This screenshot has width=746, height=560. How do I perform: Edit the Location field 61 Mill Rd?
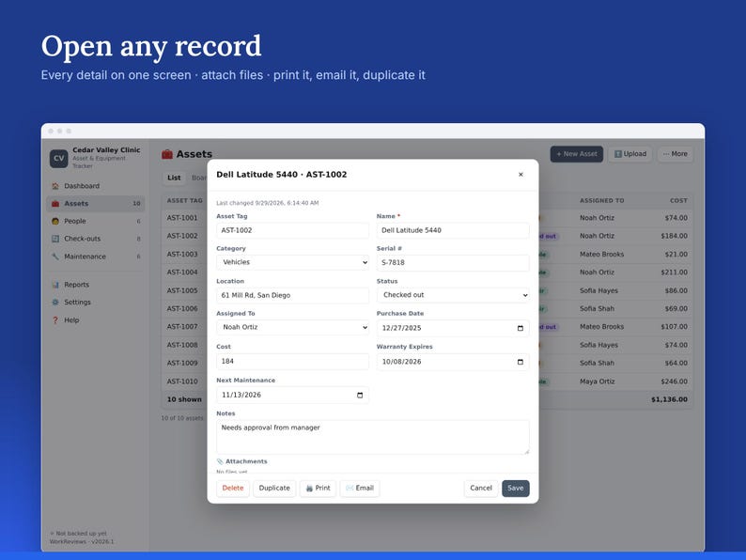pyautogui.click(x=292, y=295)
